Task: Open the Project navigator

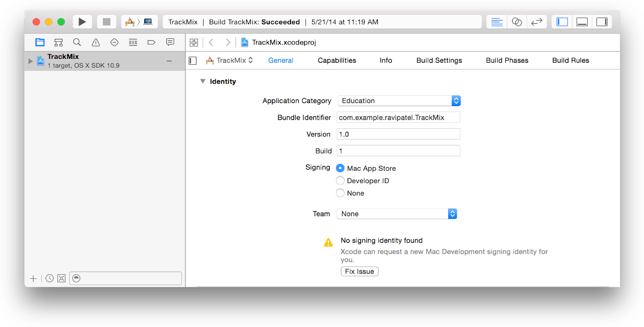Action: click(x=40, y=42)
